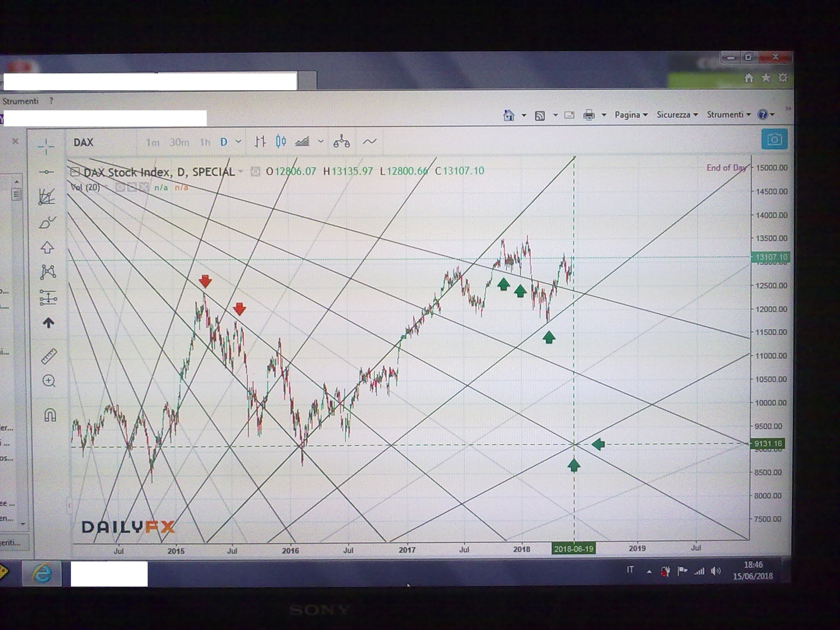Open more chart styles dropdown
840x630 pixels.
(x=321, y=142)
